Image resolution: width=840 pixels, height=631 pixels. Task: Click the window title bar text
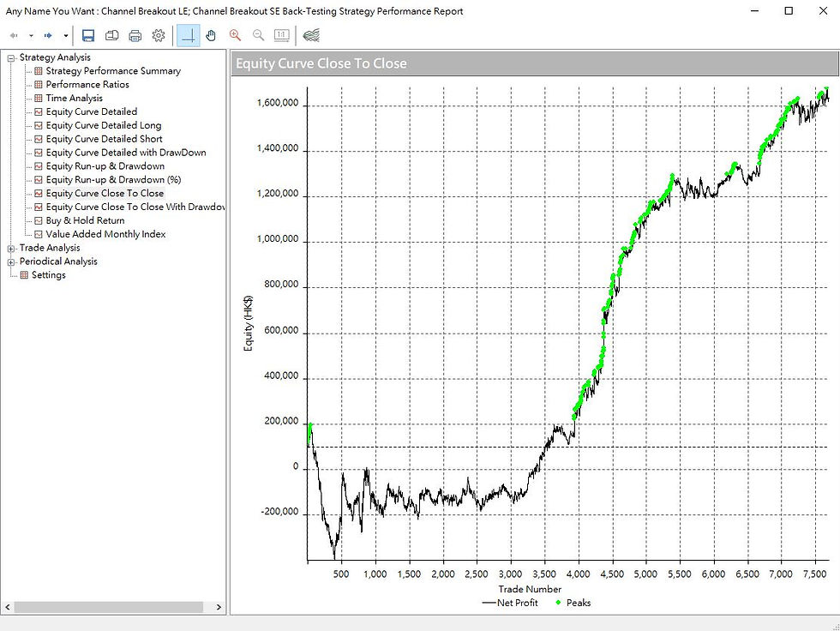pos(234,11)
